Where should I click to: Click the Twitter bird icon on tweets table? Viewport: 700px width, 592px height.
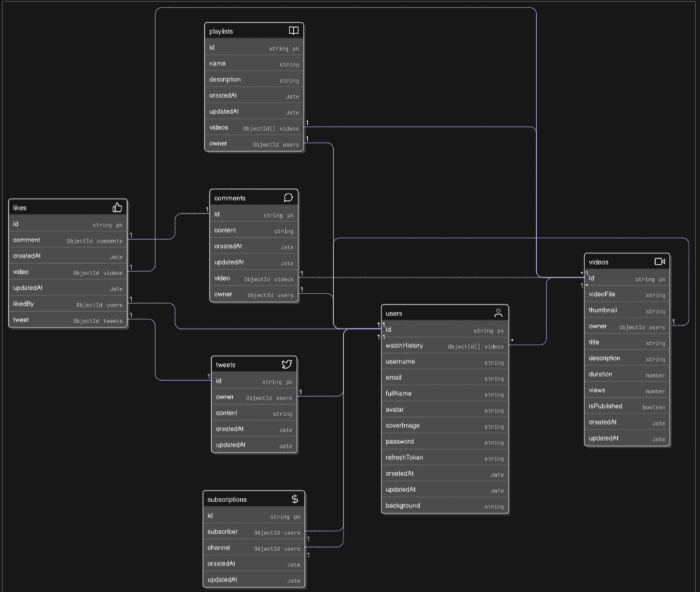point(287,364)
